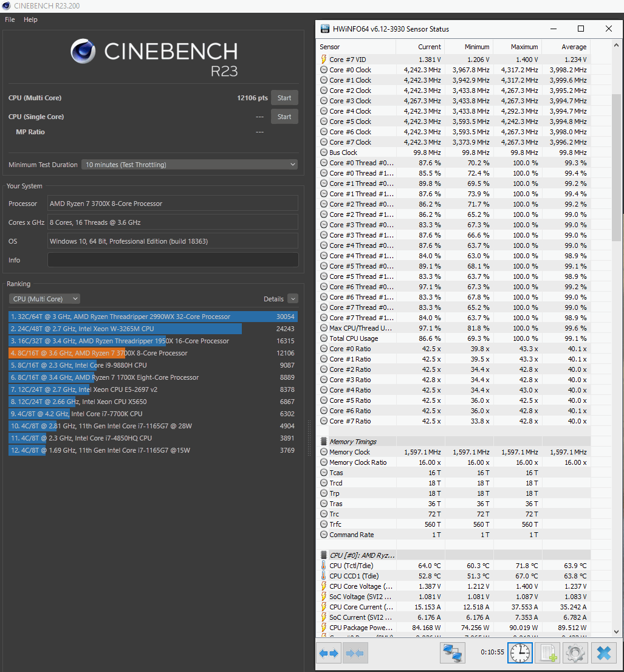Viewport: 624px width, 672px height.
Task: Click the Minimum column header
Action: coord(469,47)
